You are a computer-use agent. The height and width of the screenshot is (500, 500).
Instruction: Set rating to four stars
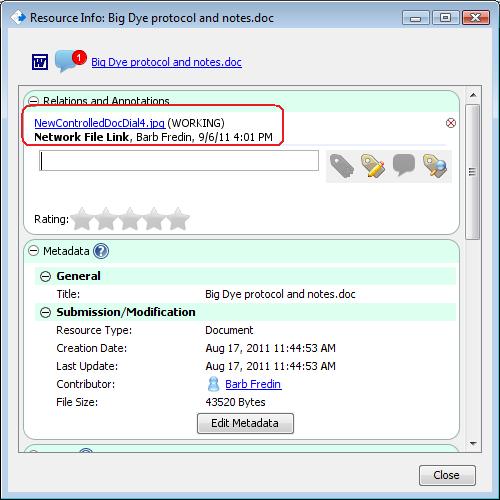point(154,219)
